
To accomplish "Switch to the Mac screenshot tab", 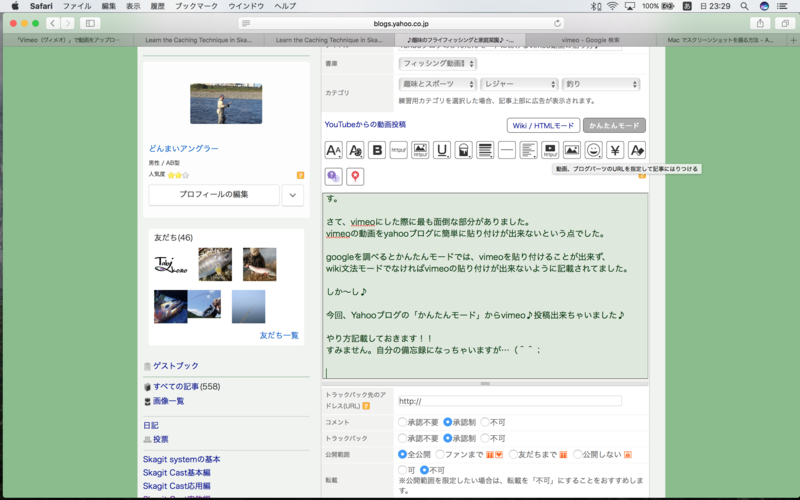I will (x=720, y=40).
